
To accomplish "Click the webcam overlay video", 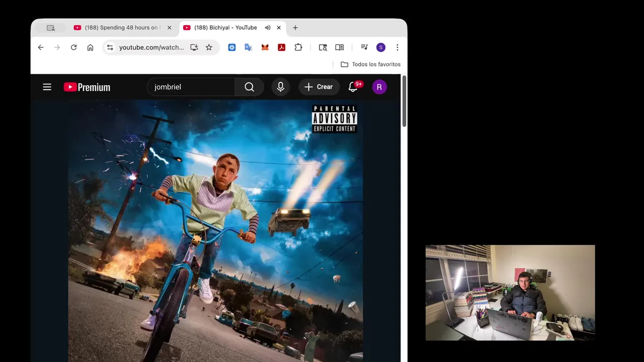I will pos(510,293).
